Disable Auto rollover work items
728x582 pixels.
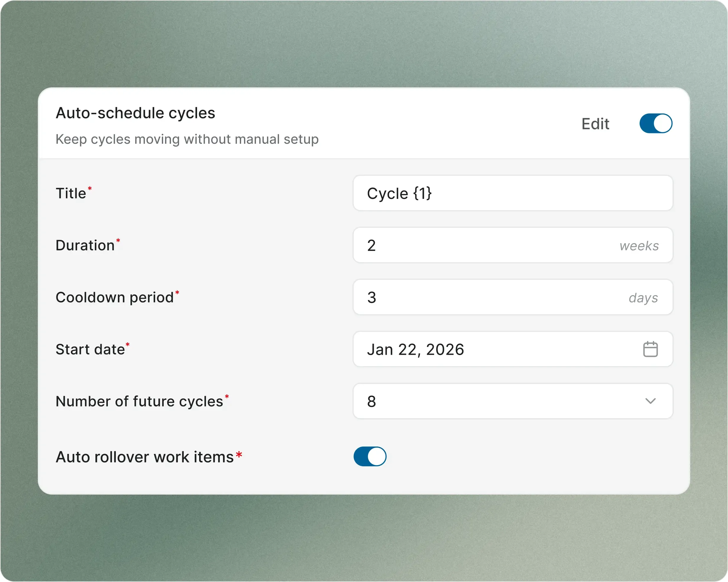pyautogui.click(x=370, y=456)
